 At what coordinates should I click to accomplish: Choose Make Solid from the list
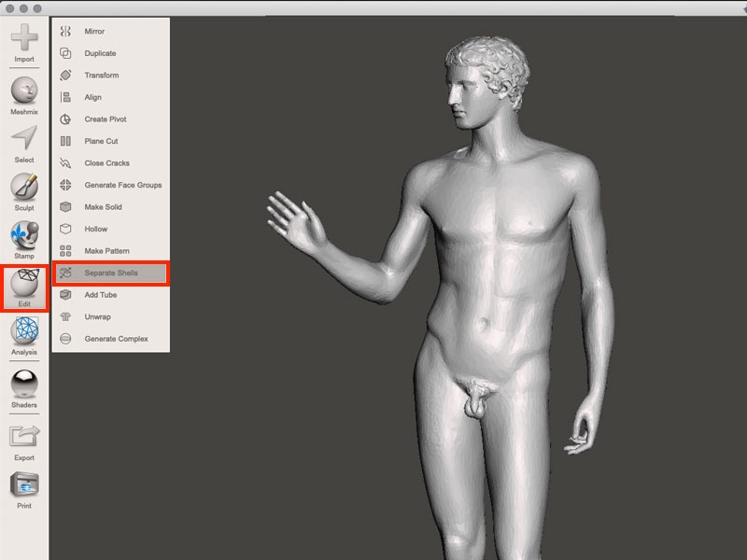[x=103, y=207]
